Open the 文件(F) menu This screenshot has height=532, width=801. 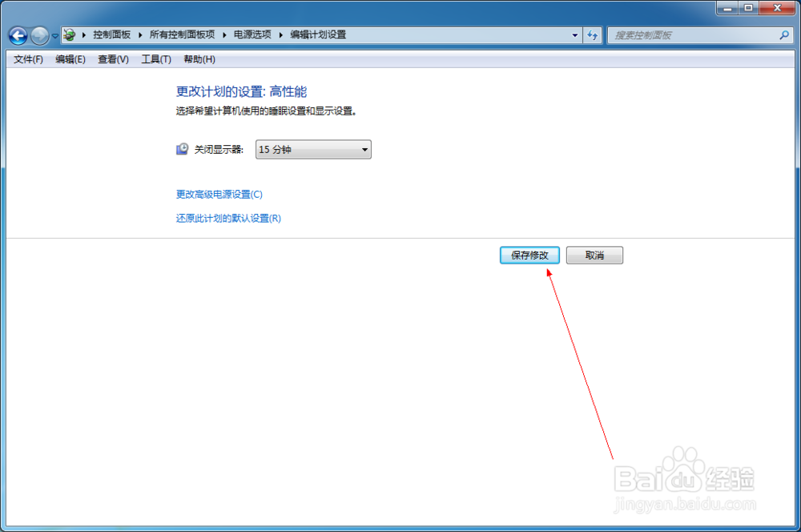[x=28, y=59]
